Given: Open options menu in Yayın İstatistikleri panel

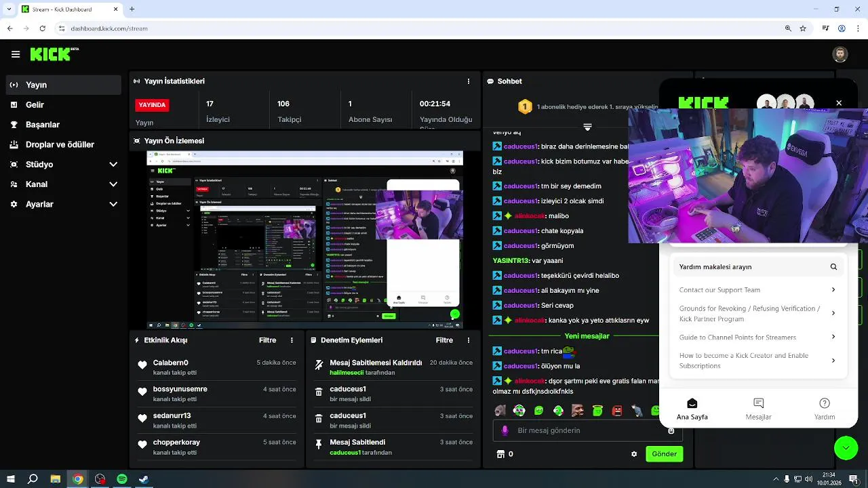Looking at the screenshot, I should (468, 81).
